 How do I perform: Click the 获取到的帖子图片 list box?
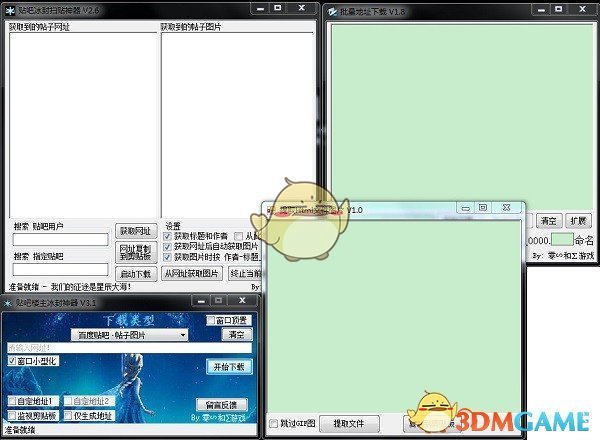(x=238, y=125)
